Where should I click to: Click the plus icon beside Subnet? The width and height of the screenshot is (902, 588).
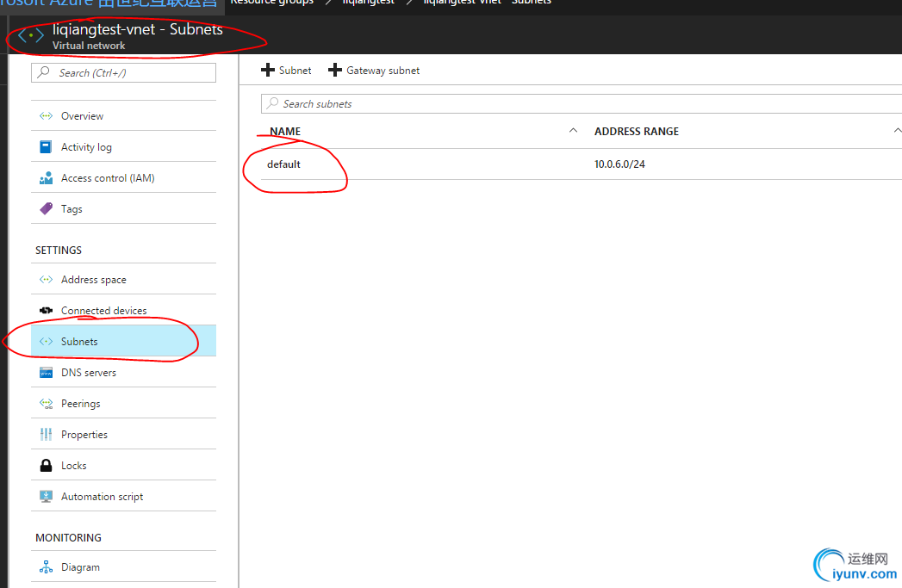(267, 70)
